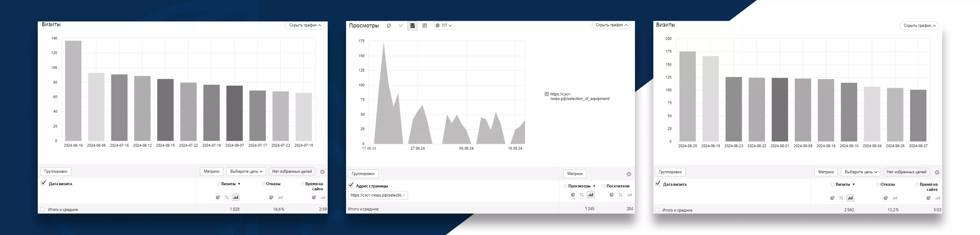Bar chart icon under Отказы in left panel

click(280, 197)
